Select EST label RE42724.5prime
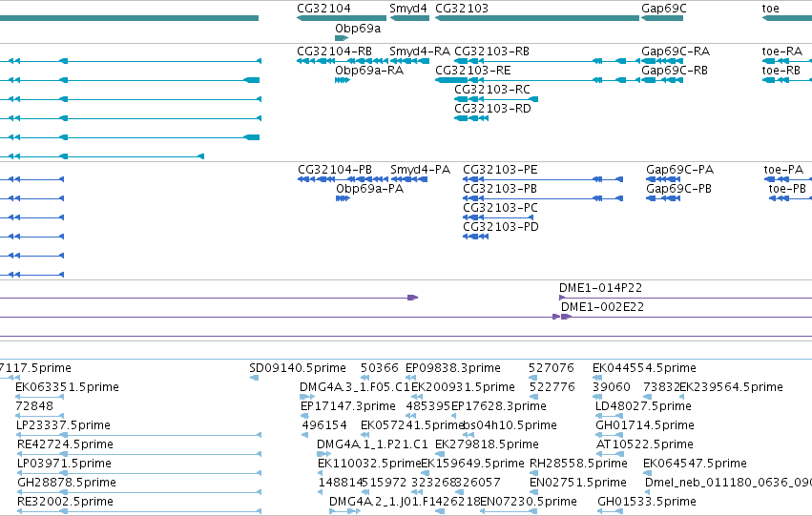812x516 pixels. (x=65, y=444)
